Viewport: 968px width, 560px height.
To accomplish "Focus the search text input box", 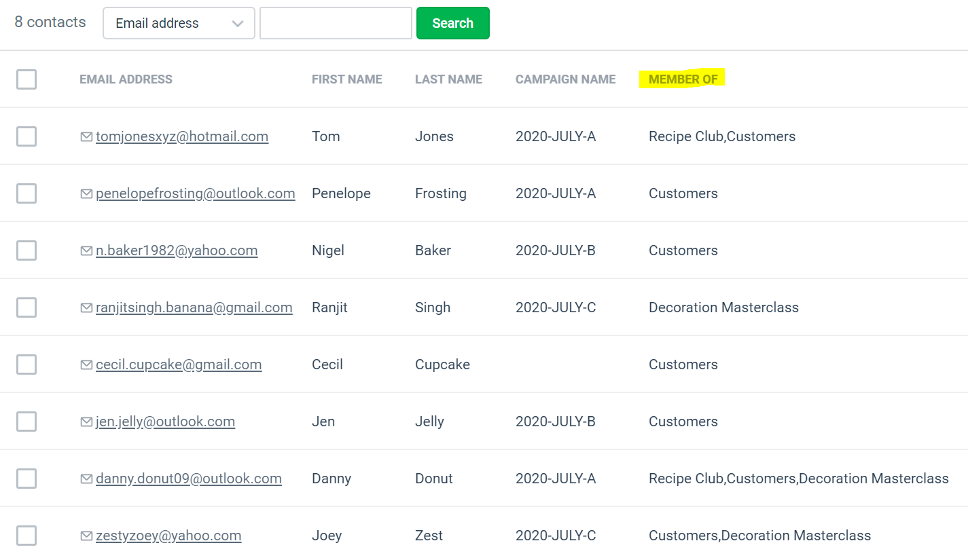I will [x=336, y=23].
